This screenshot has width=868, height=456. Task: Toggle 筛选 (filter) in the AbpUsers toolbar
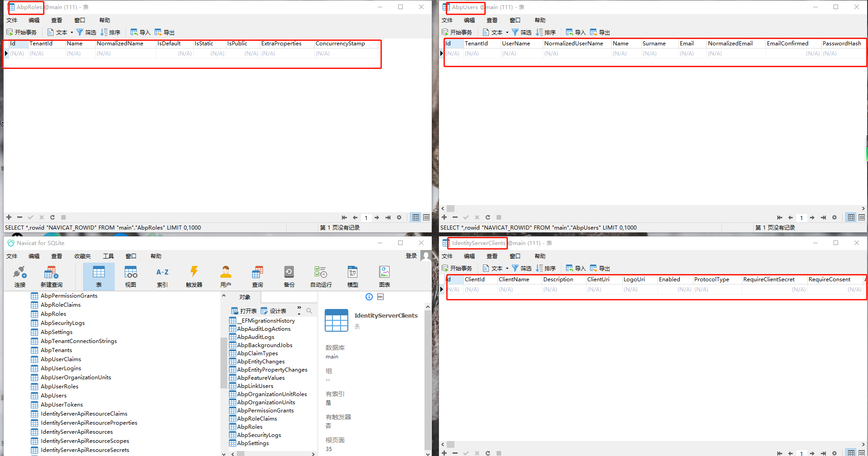point(522,32)
